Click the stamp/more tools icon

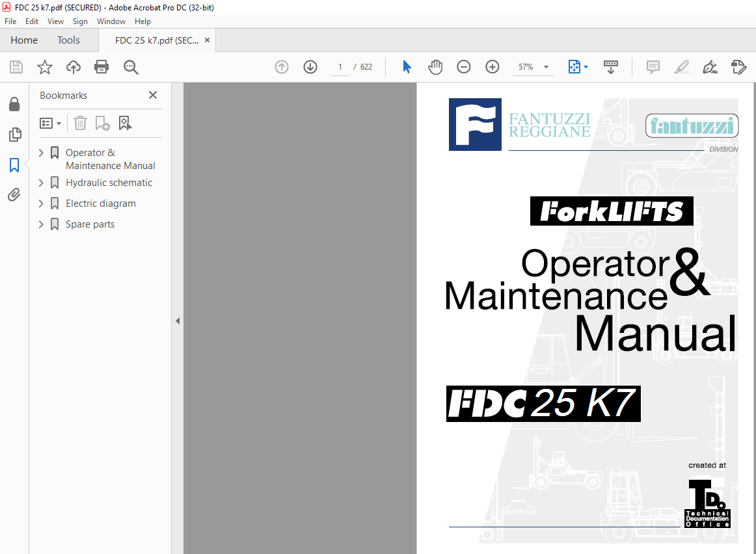[738, 67]
